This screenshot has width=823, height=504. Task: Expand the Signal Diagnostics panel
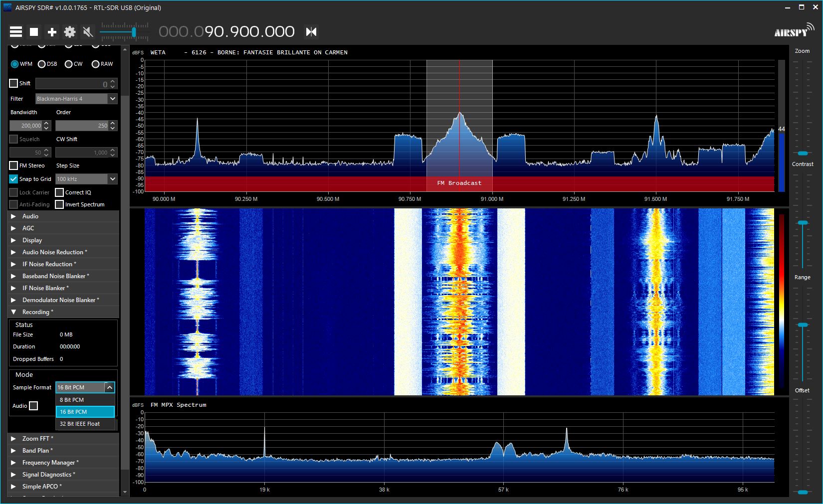pyautogui.click(x=63, y=475)
